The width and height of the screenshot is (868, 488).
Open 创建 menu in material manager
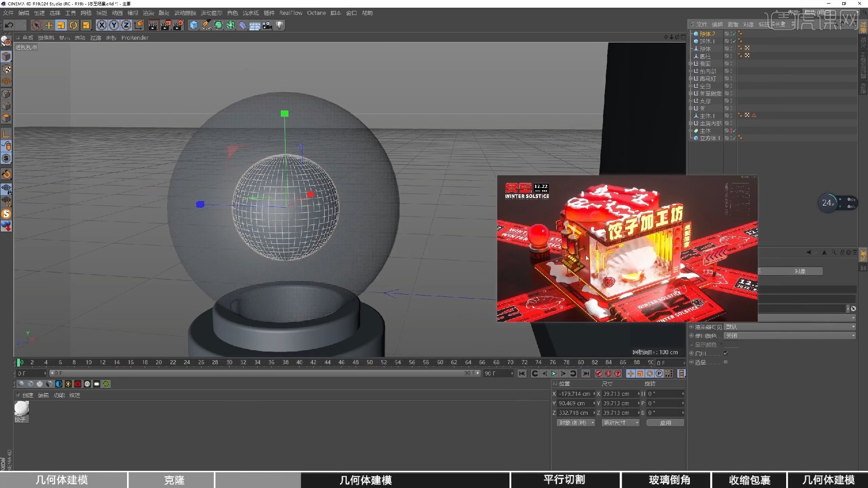pos(28,395)
